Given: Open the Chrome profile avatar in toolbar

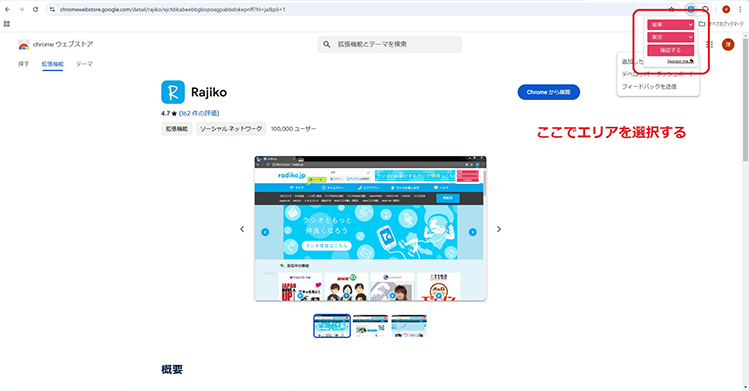Looking at the screenshot, I should [726, 9].
